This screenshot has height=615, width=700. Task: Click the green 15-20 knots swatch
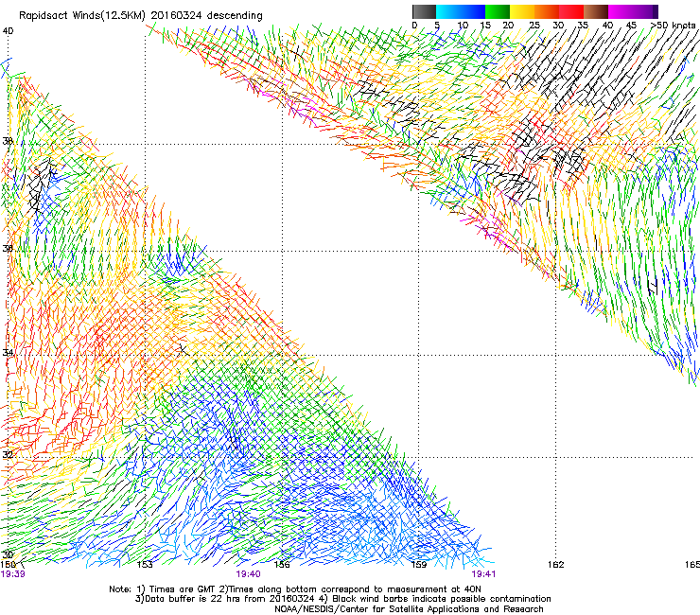coord(498,11)
